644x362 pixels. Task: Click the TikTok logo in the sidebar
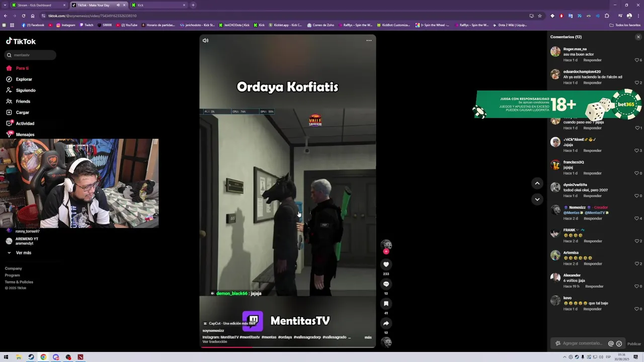tap(21, 42)
